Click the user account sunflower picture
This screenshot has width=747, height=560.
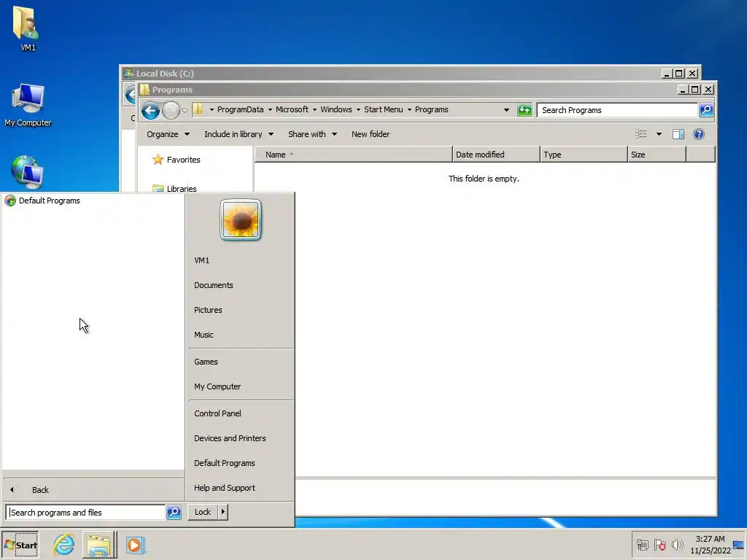241,220
